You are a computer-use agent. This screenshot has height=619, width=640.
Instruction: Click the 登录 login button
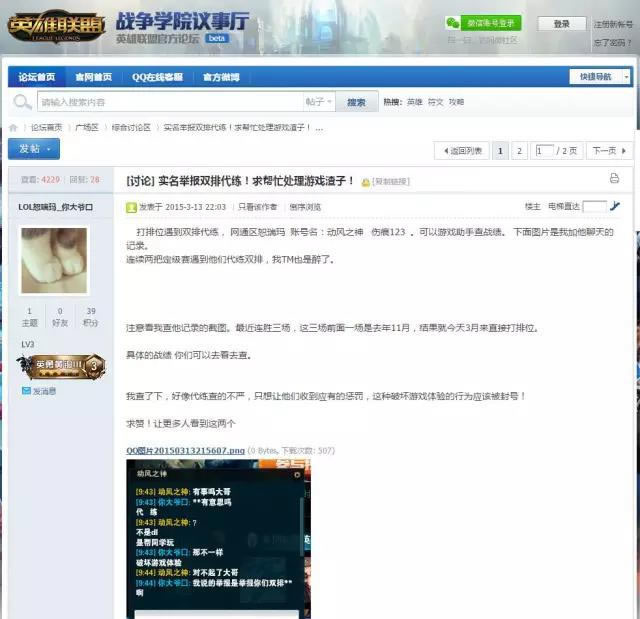coord(561,24)
